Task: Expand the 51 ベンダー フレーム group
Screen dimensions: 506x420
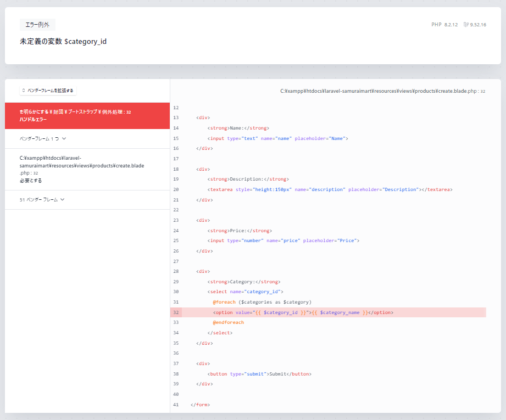Action: click(42, 200)
